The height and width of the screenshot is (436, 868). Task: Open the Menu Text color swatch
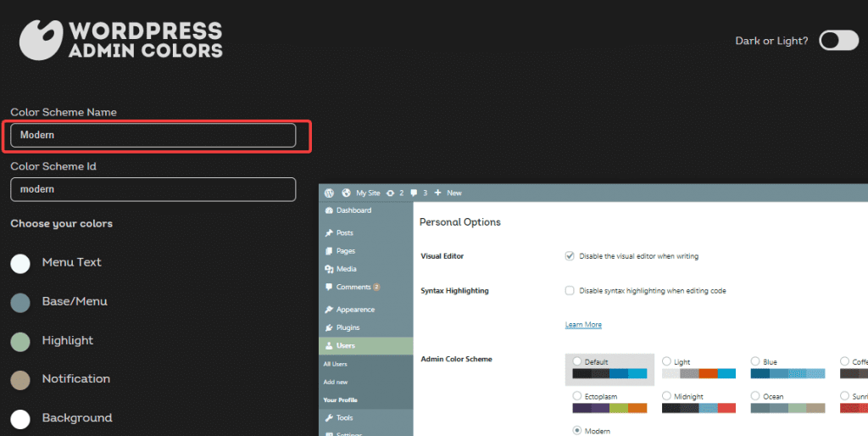(20, 264)
